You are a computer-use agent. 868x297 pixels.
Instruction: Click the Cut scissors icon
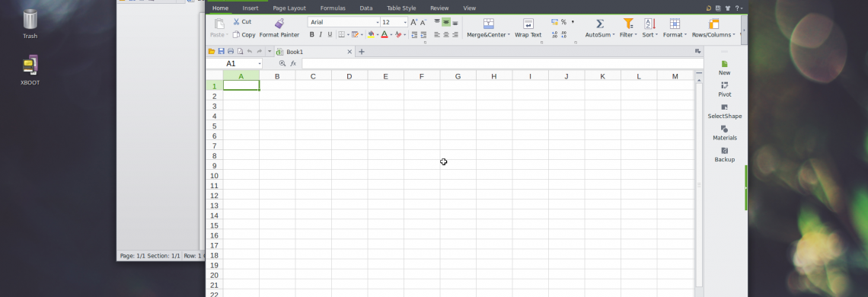coord(236,21)
